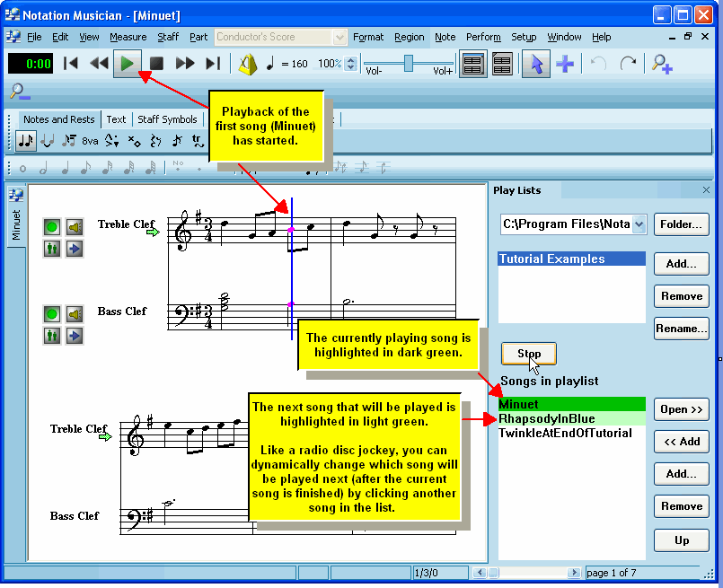Screen dimensions: 723x588
Task: Switch to the Staff Symbols tab
Action: click(168, 118)
